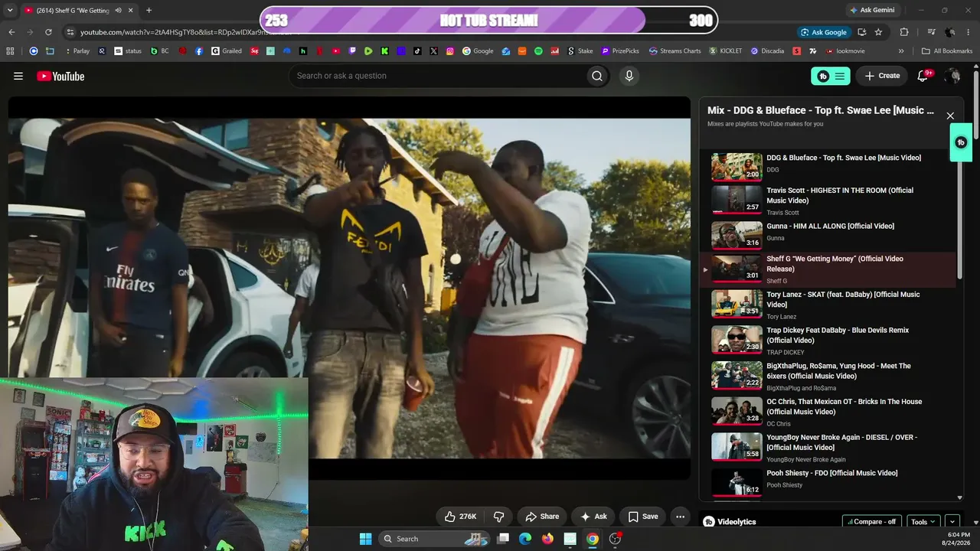Screen dimensions: 980x551
Task: Open Microsoft Edge from the taskbar
Action: click(x=525, y=539)
